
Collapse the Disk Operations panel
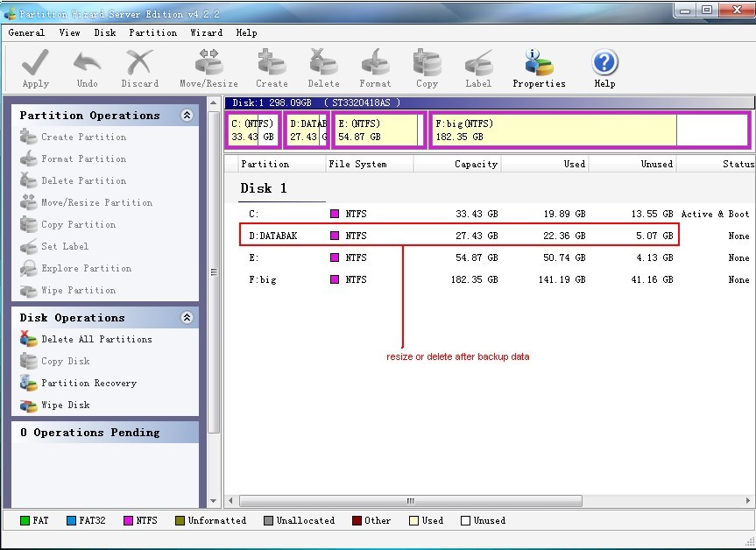click(187, 318)
